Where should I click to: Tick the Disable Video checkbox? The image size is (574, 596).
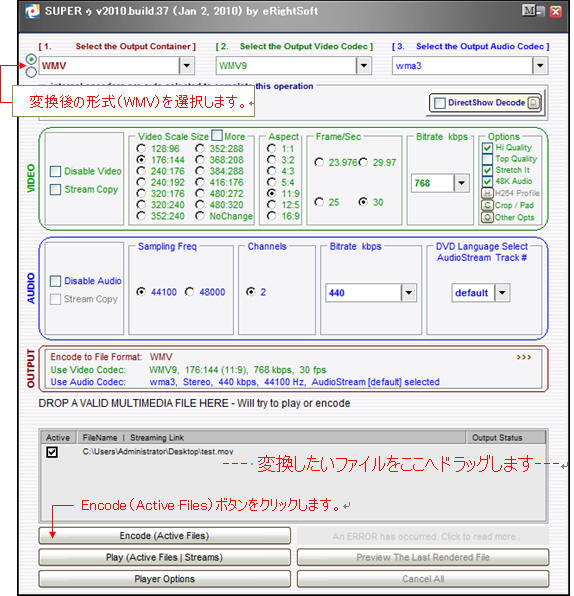[55, 171]
